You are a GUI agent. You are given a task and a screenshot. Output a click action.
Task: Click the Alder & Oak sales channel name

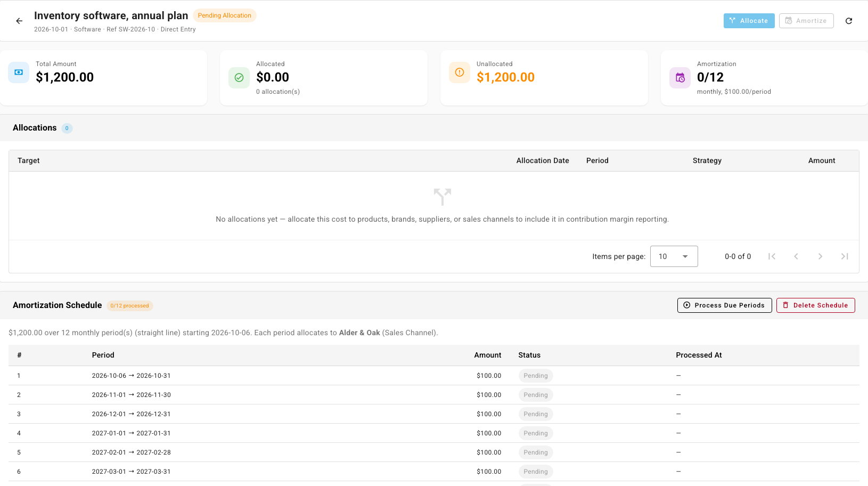(x=359, y=333)
